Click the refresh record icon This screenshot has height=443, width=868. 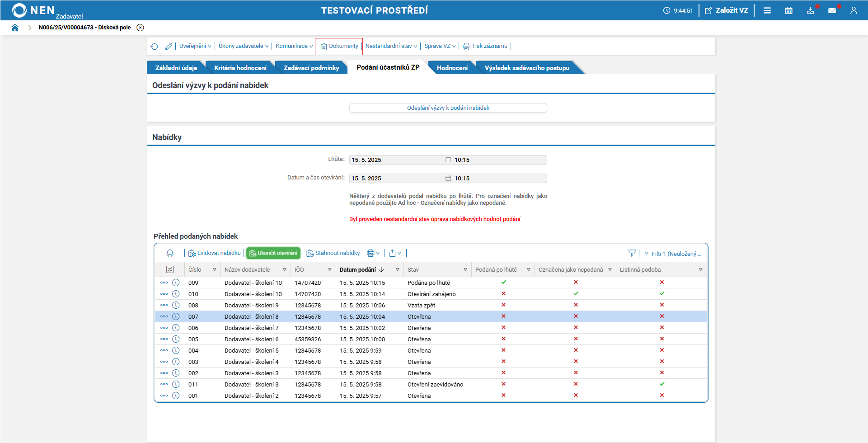point(155,46)
